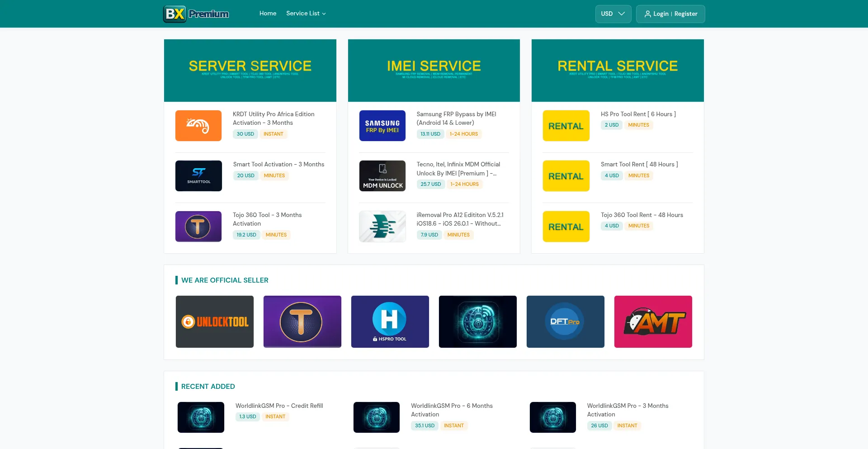Image resolution: width=868 pixels, height=449 pixels.
Task: Open the SERVER SERVICE banner
Action: (250, 71)
